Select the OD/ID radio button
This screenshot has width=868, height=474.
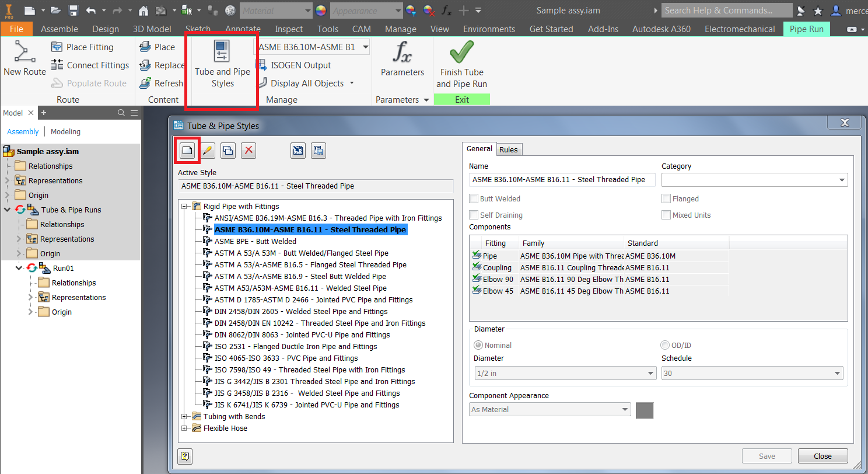tap(664, 345)
